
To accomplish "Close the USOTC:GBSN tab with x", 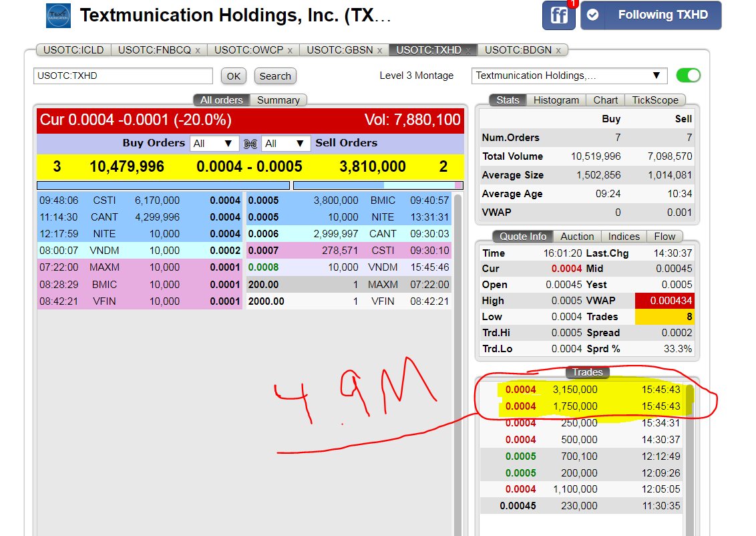I will (379, 50).
